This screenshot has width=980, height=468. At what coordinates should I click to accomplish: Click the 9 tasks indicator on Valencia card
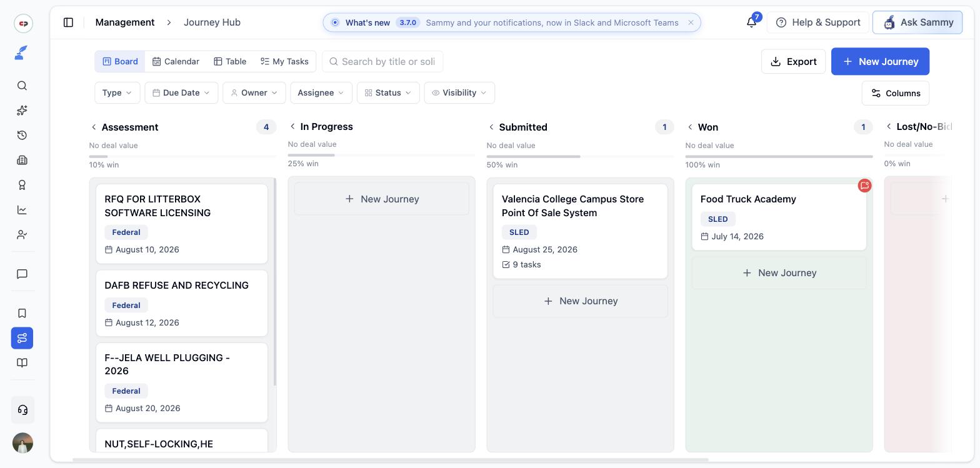(521, 265)
